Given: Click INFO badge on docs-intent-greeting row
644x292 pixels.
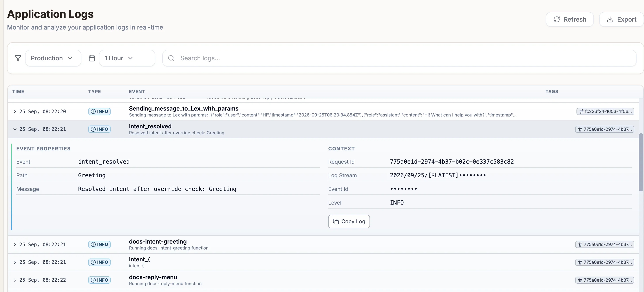Looking at the screenshot, I should [x=99, y=244].
